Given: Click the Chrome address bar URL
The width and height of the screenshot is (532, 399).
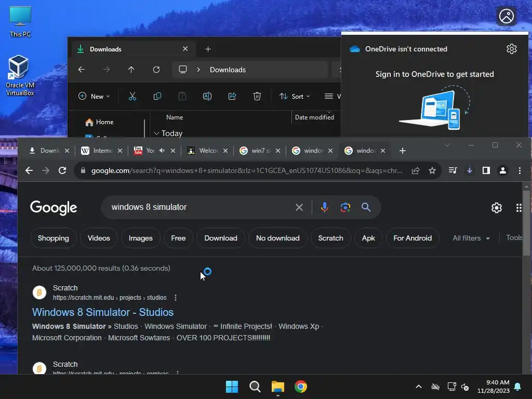Looking at the screenshot, I should 247,170.
